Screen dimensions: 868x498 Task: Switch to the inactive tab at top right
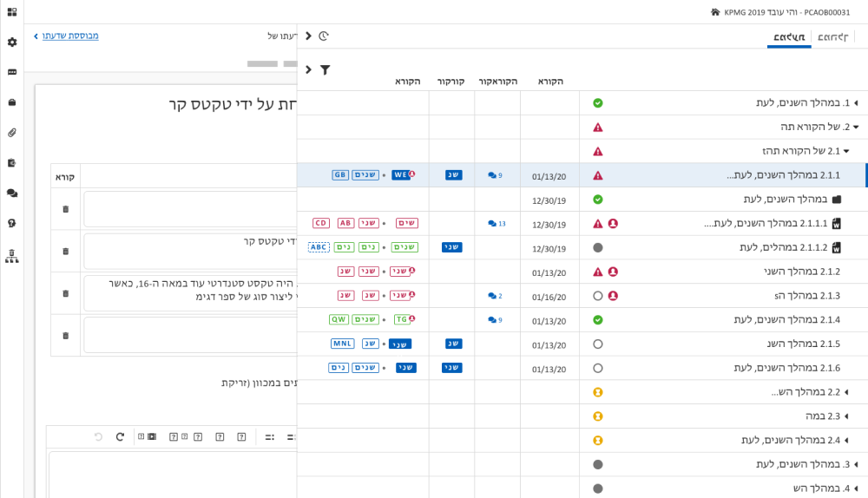pos(833,37)
